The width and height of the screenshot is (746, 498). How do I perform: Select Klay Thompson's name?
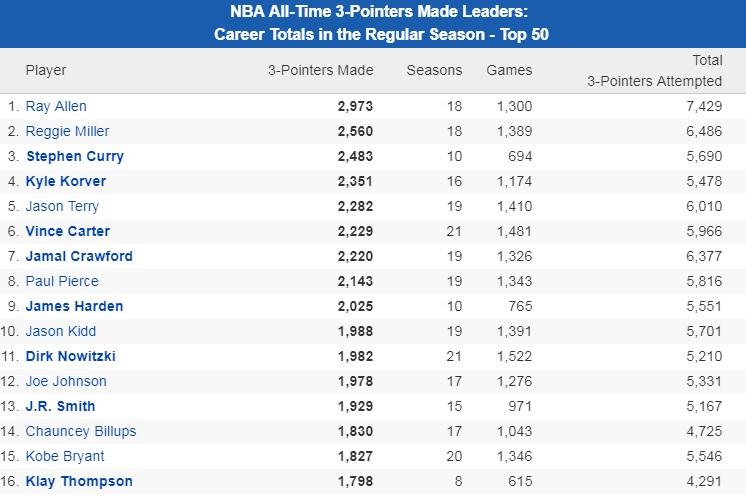pos(79,481)
